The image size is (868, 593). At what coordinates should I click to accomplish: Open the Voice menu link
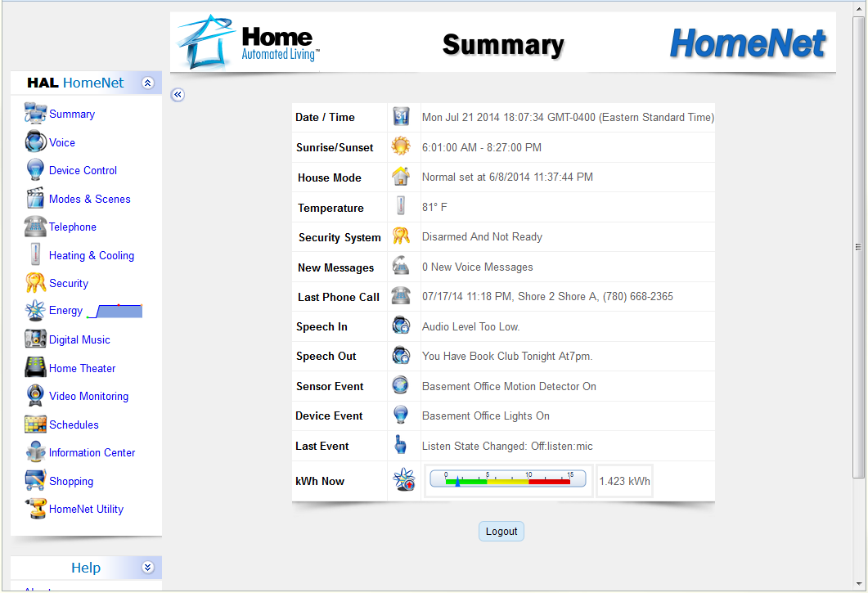62,142
